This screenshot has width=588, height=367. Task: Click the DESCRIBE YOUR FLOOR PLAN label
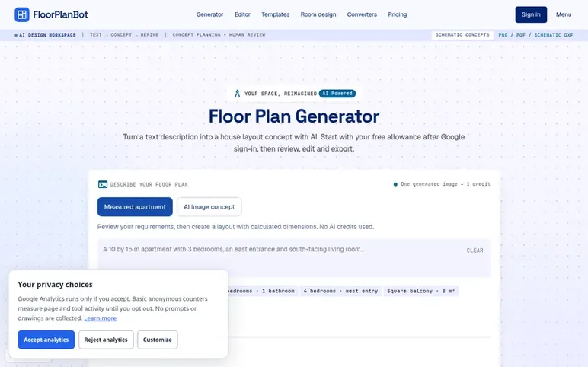click(x=149, y=184)
